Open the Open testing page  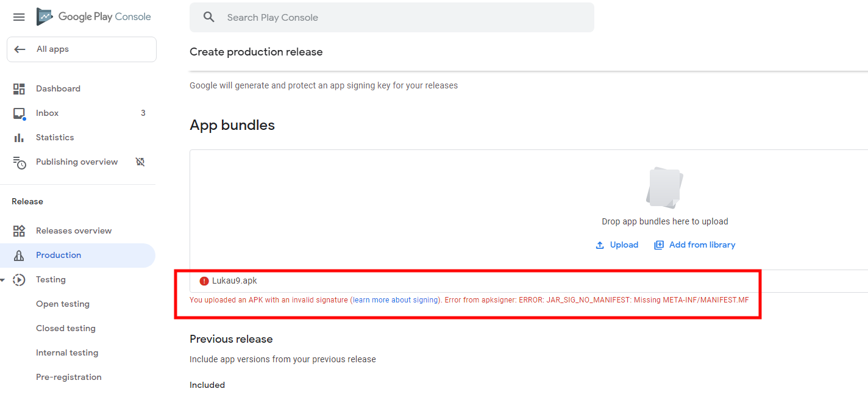(63, 304)
